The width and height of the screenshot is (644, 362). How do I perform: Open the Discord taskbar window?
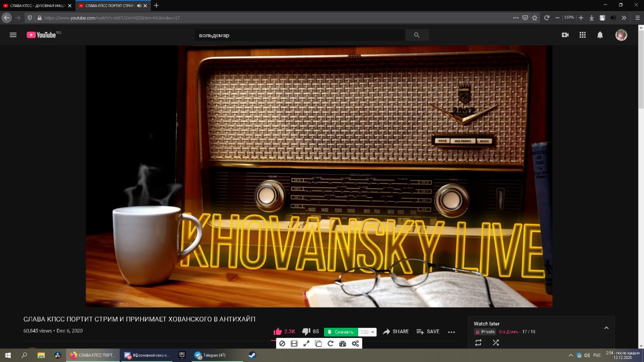(x=147, y=355)
